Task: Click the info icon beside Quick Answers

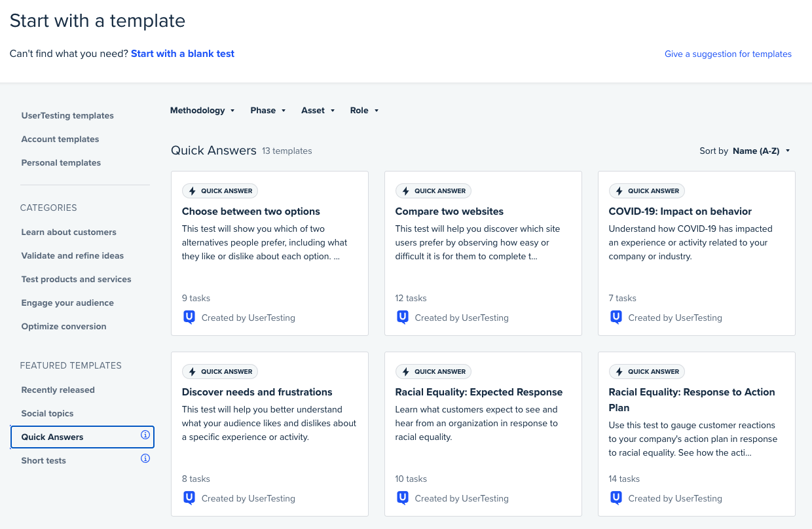Action: tap(145, 435)
